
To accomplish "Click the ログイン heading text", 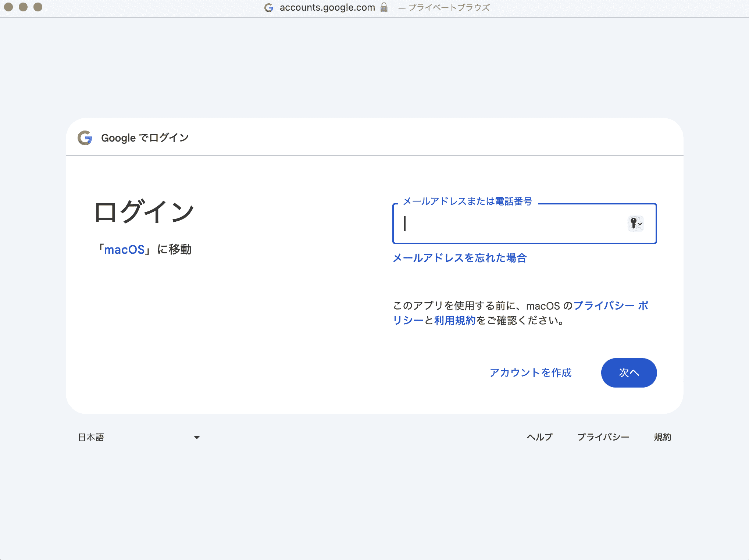I will 144,212.
